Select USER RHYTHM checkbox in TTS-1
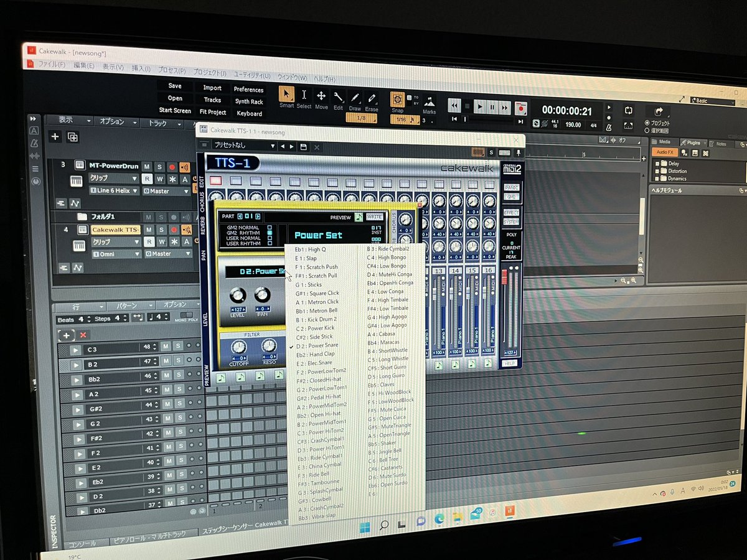The width and height of the screenshot is (747, 560). point(270,243)
